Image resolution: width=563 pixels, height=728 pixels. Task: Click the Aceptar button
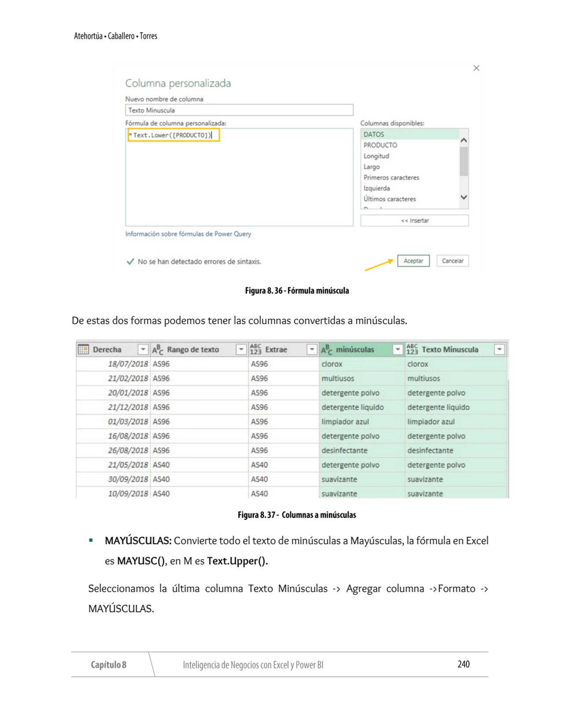coord(413,261)
